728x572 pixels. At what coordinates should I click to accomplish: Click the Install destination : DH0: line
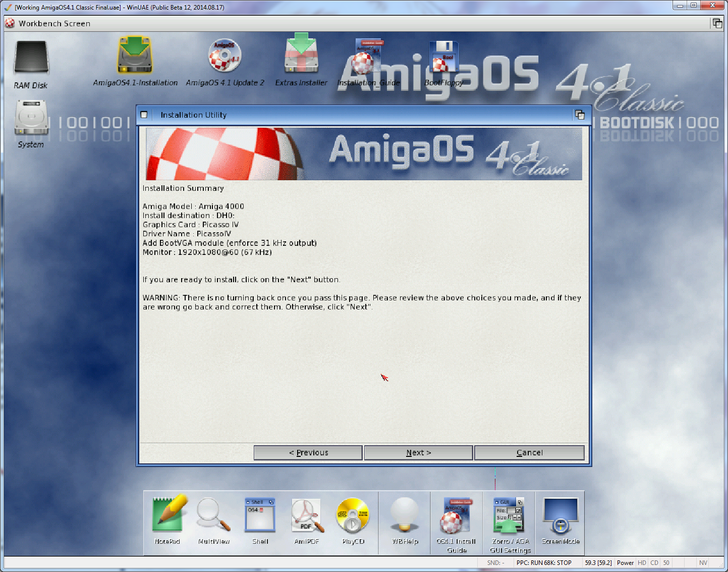[189, 215]
